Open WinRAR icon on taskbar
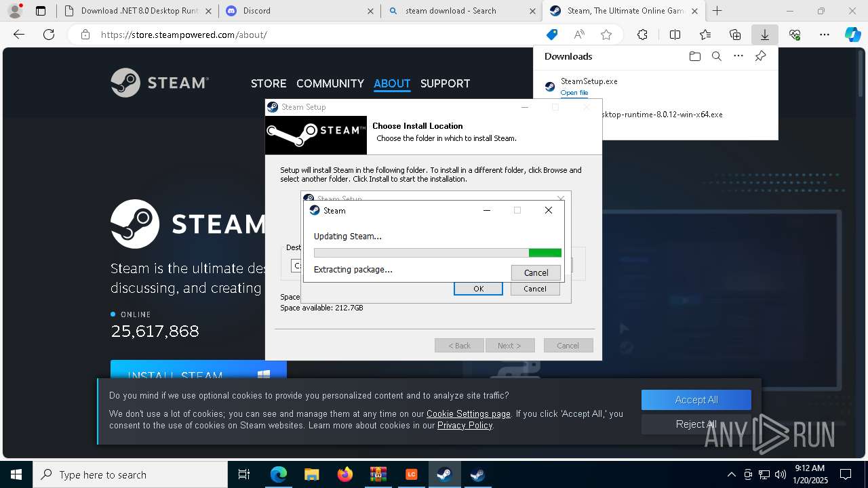The width and height of the screenshot is (868, 488). [x=378, y=474]
